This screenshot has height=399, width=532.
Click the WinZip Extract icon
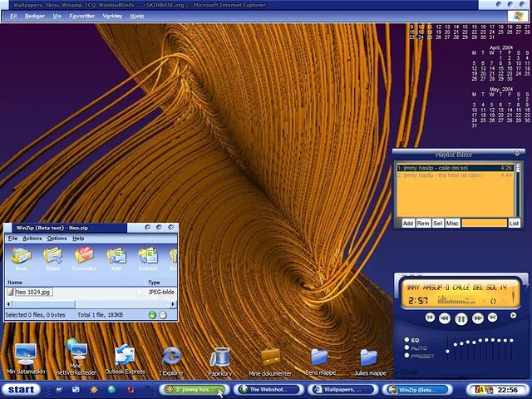(x=148, y=259)
